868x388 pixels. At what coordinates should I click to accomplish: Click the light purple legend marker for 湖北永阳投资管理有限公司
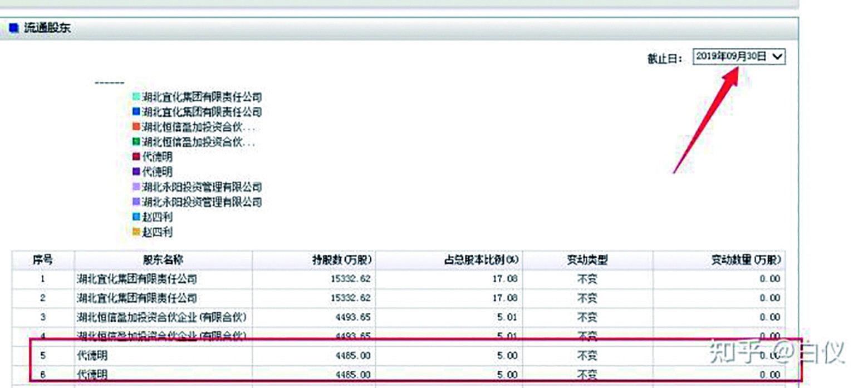[135, 187]
